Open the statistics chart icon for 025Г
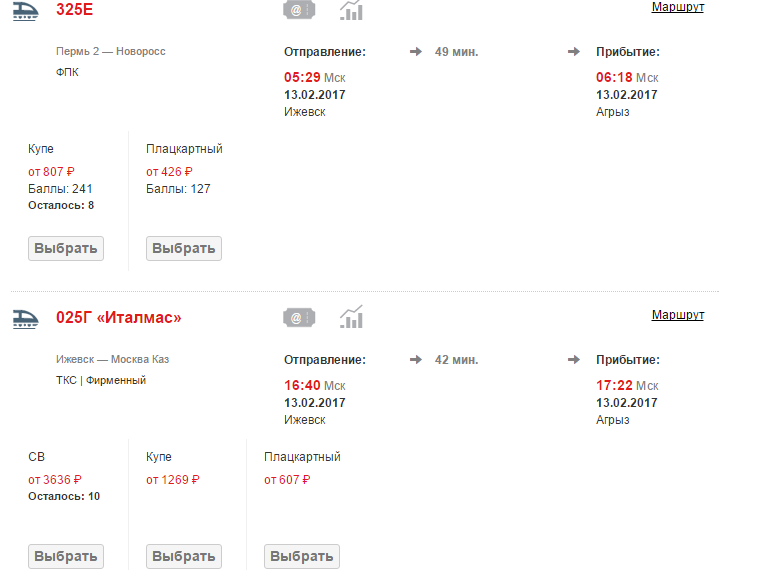Image resolution: width=784 pixels, height=570 pixels. click(x=351, y=318)
